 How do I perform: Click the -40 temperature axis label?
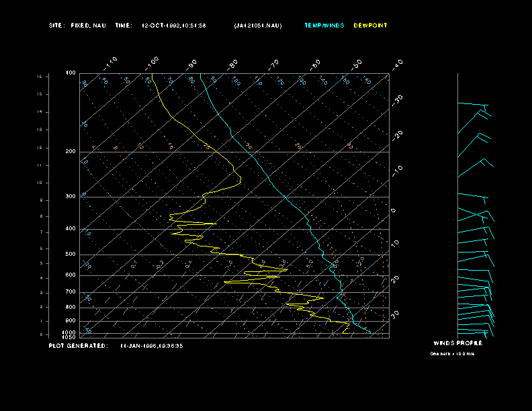[x=396, y=64]
